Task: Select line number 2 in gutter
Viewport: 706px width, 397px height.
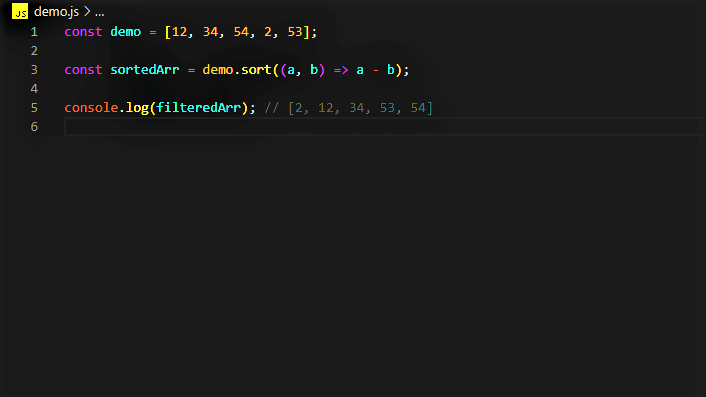Action: [x=34, y=51]
